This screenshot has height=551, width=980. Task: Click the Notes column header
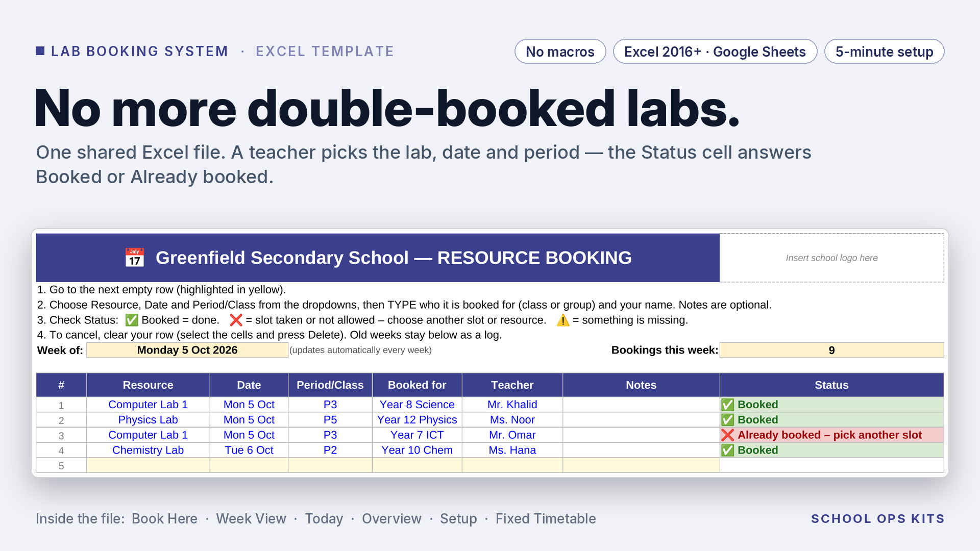pos(641,385)
